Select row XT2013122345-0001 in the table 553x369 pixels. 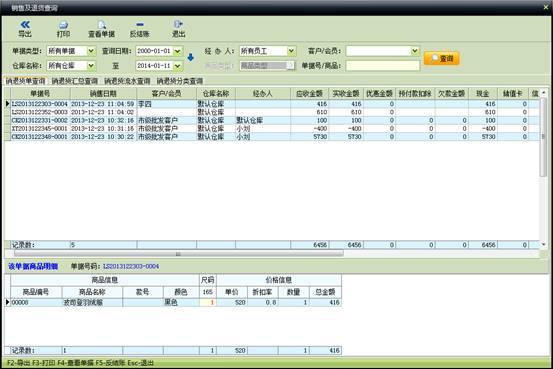(x=272, y=128)
